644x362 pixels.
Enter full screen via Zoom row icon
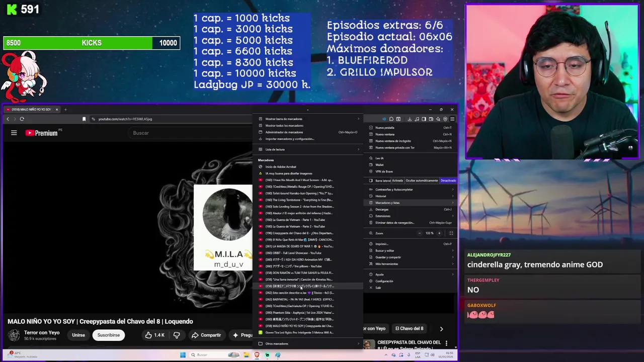[451, 233]
